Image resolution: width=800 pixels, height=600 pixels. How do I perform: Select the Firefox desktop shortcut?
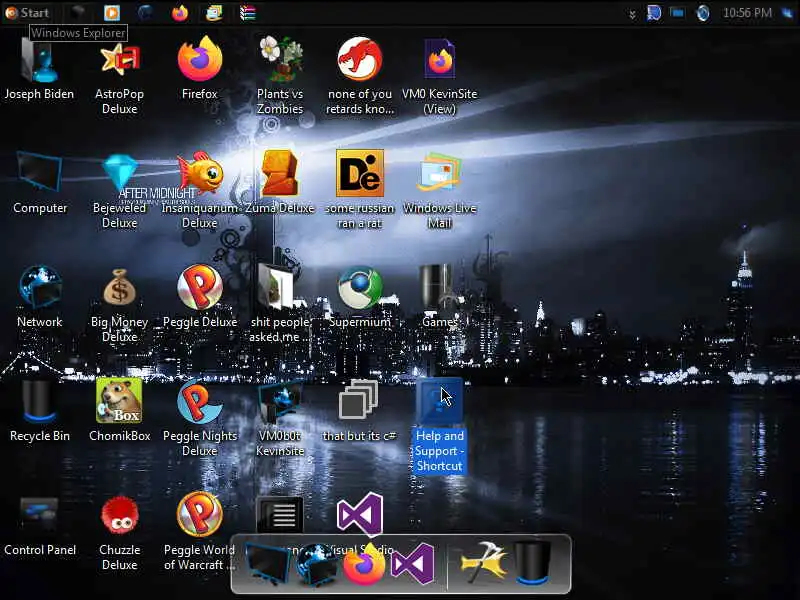(199, 67)
